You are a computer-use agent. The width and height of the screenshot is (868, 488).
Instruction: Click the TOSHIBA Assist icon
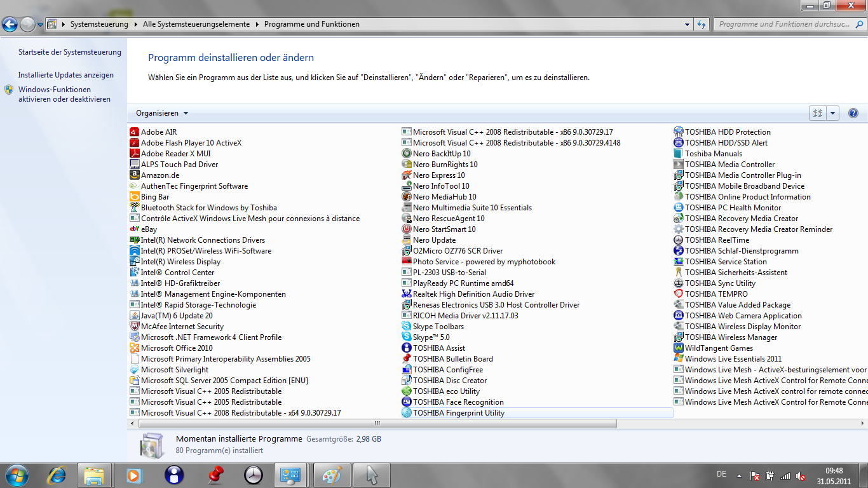(407, 348)
